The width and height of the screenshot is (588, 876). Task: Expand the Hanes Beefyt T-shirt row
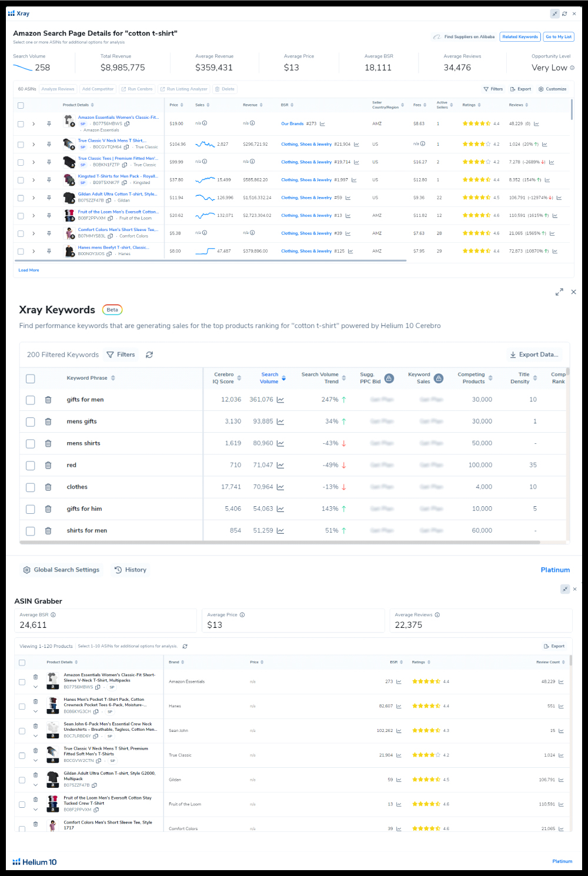pyautogui.click(x=34, y=250)
